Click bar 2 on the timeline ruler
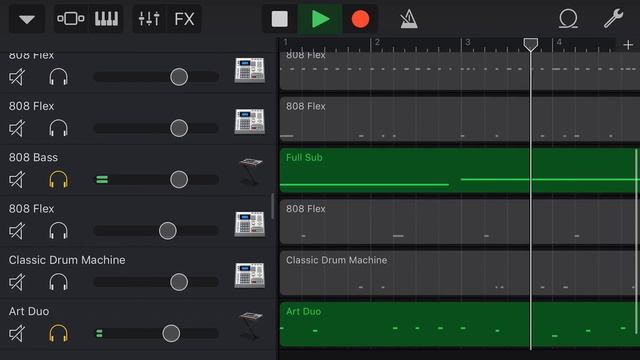Image resolution: width=640 pixels, height=360 pixels. click(x=378, y=42)
